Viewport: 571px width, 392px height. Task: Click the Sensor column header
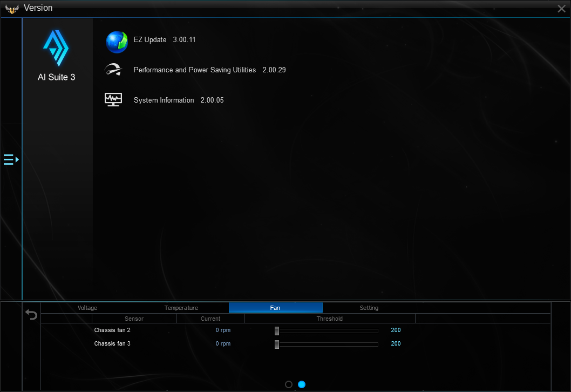134,319
